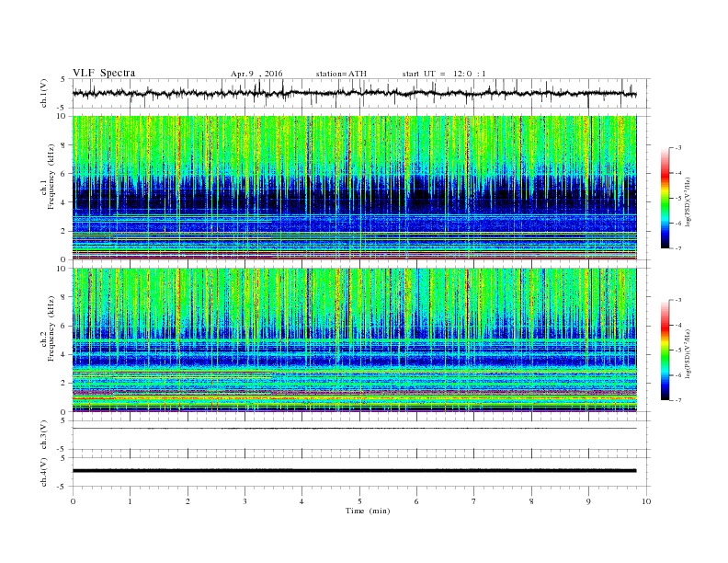Click the 'ch.4(V)' axis label

pyautogui.click(x=44, y=472)
